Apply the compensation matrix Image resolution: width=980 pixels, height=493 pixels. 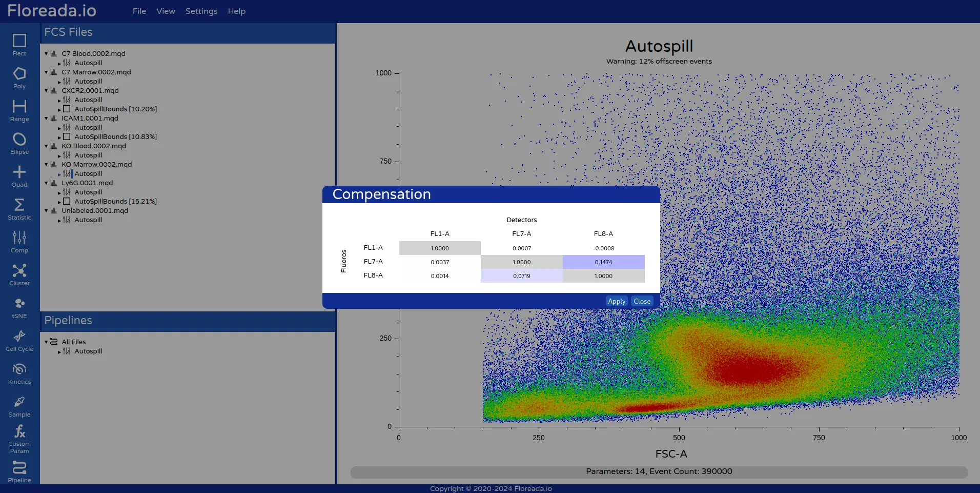(x=616, y=302)
